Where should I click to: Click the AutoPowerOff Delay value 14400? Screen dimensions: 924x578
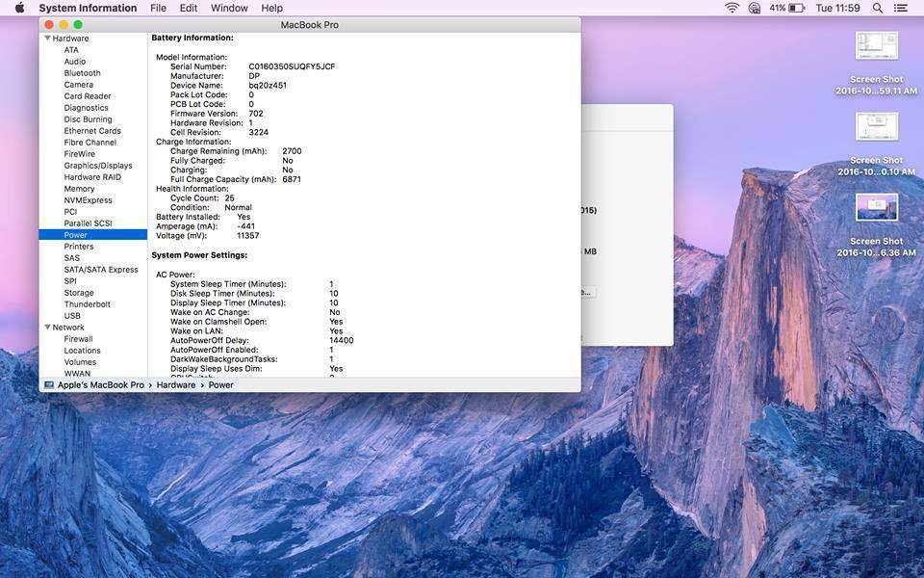341,340
